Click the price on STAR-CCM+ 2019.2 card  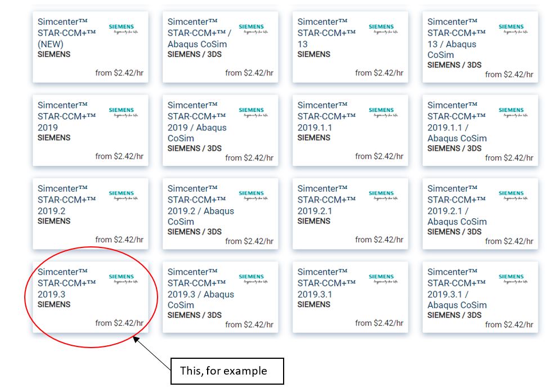[x=119, y=240]
